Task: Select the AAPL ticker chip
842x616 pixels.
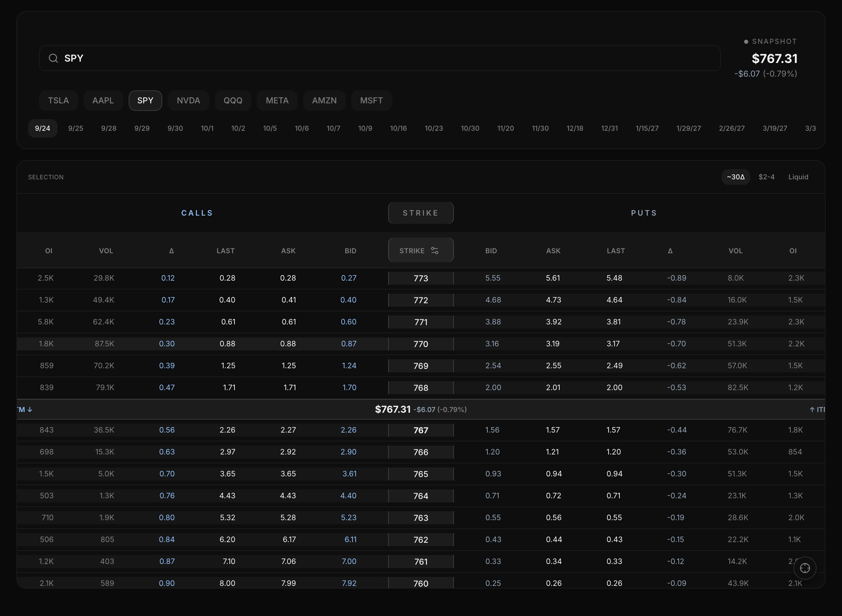Action: point(103,101)
